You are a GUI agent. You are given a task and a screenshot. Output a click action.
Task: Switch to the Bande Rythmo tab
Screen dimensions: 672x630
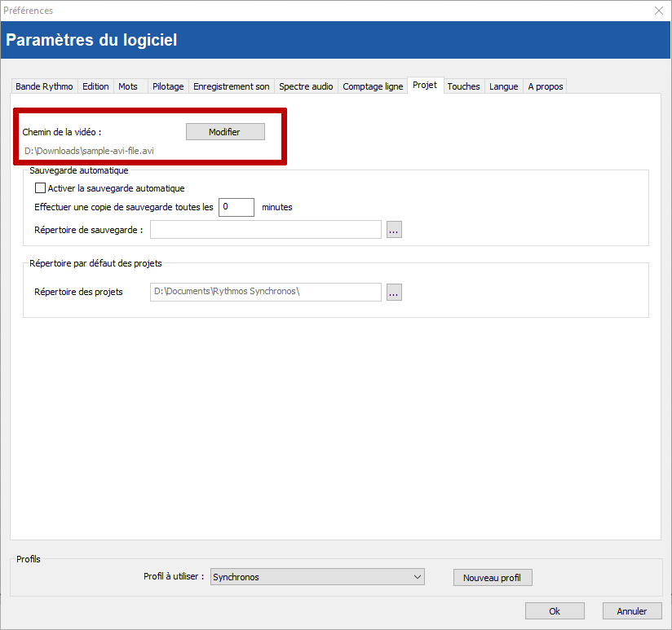pos(44,86)
